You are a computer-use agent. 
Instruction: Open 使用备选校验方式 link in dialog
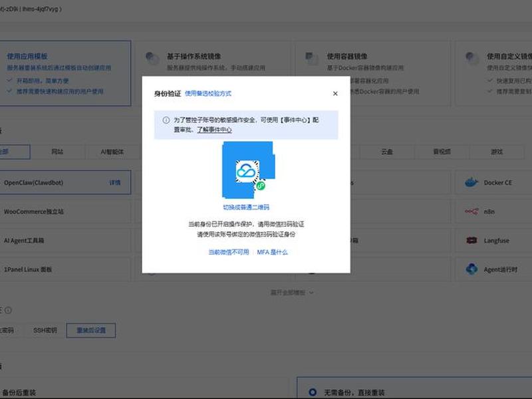point(208,93)
